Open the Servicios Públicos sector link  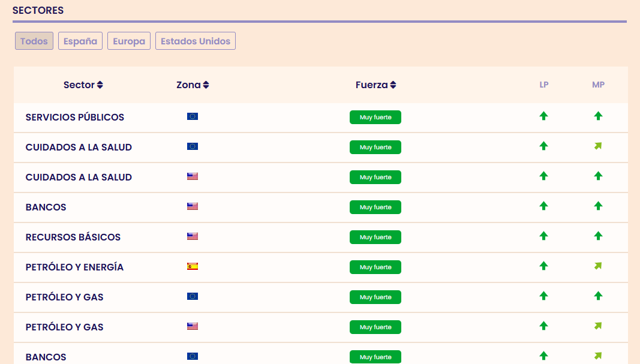[75, 118]
